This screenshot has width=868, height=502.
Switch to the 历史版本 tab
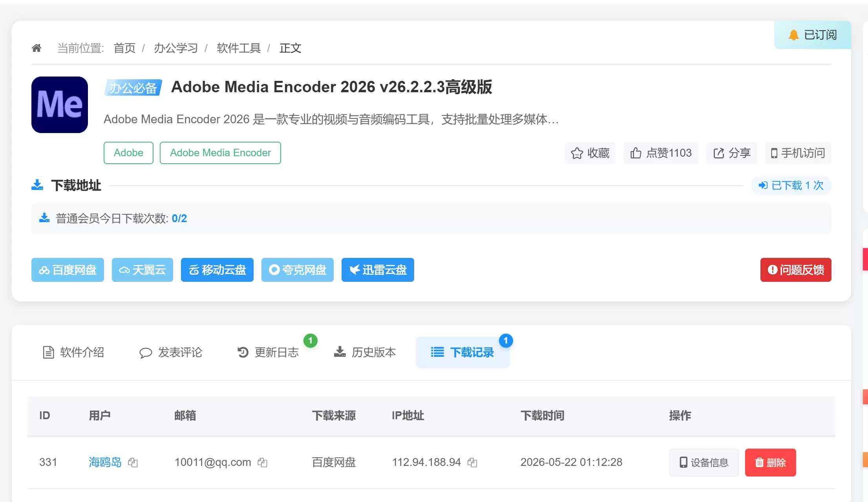(365, 352)
